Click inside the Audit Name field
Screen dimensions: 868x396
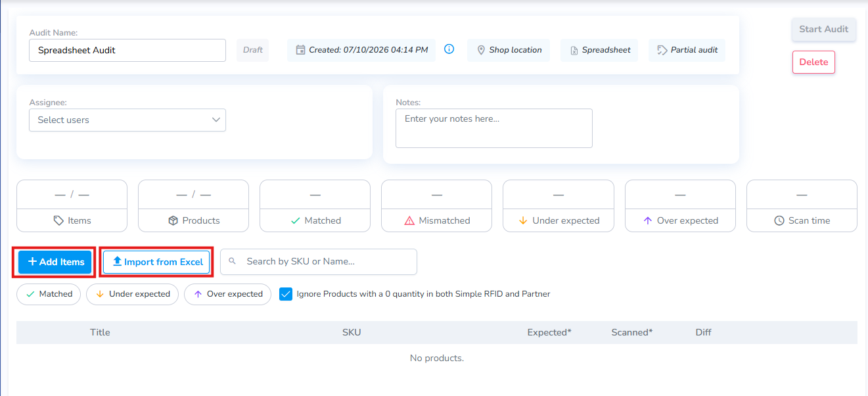pyautogui.click(x=127, y=50)
